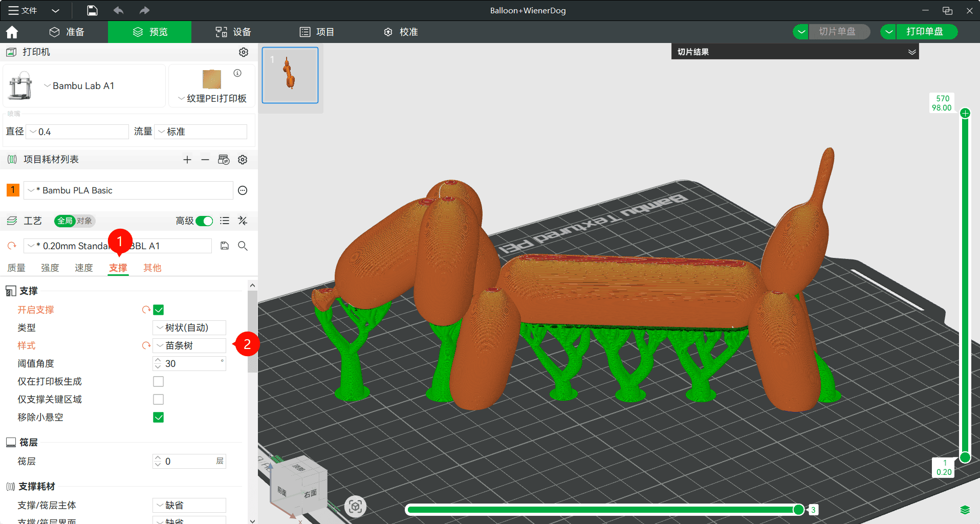
Task: Click the home icon
Action: 12,32
